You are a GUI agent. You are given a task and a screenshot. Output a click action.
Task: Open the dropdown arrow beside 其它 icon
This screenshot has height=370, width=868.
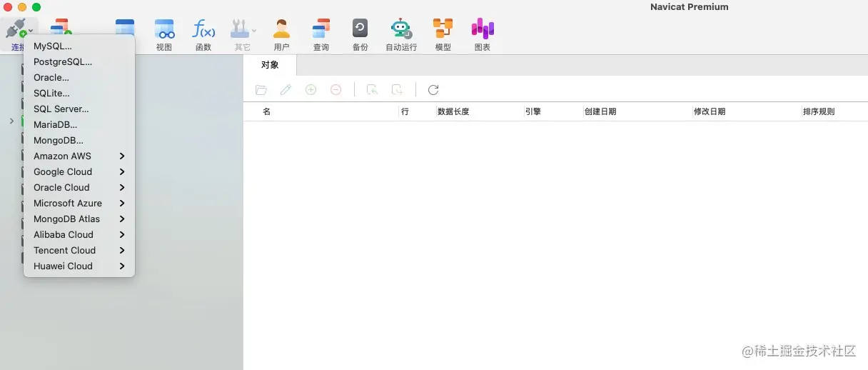point(253,31)
